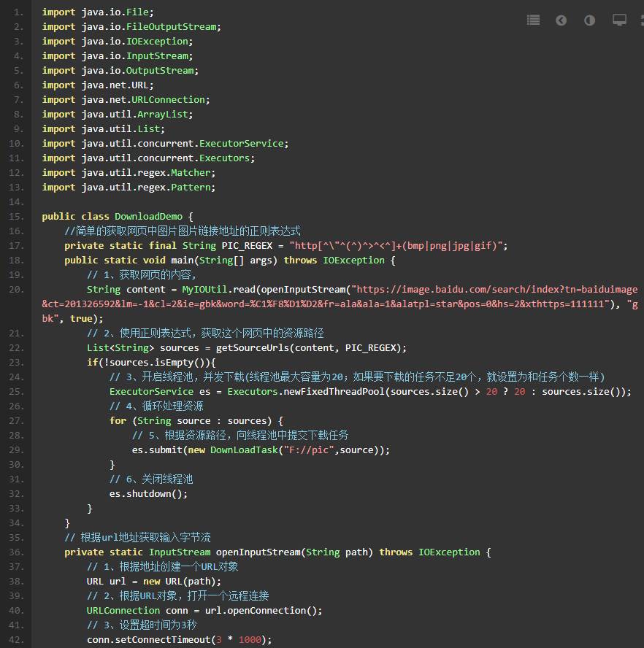The width and height of the screenshot is (644, 648).
Task: Switch code theme with half-circle contrast icon
Action: (589, 20)
